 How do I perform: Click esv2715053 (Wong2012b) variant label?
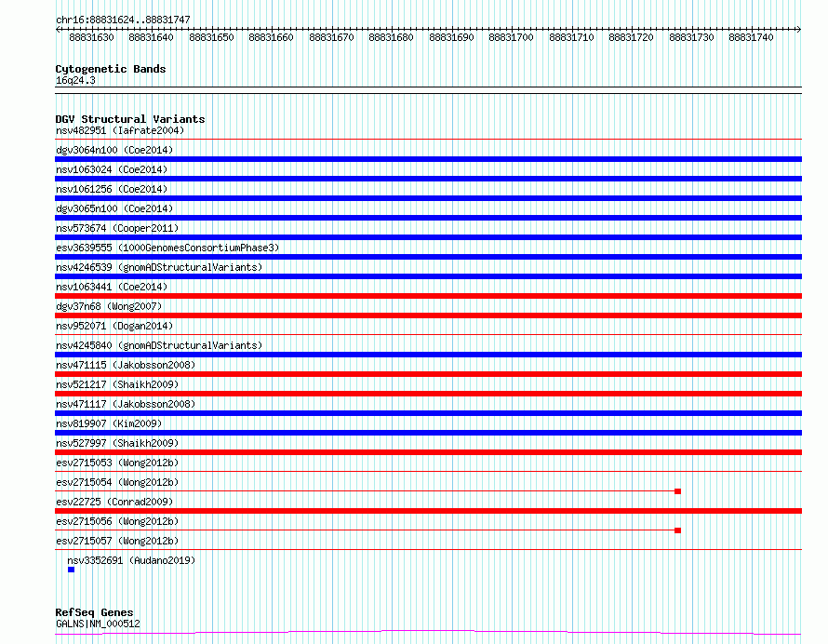tap(117, 463)
